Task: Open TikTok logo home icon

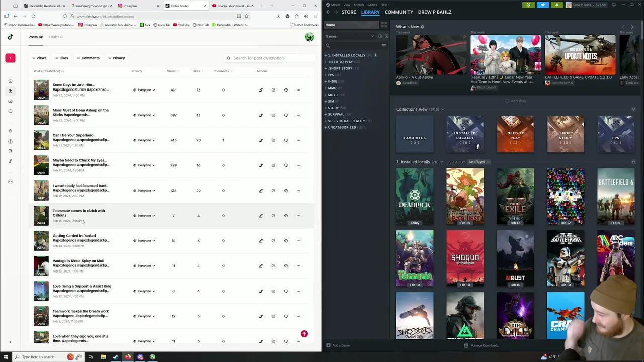Action: click(x=10, y=37)
